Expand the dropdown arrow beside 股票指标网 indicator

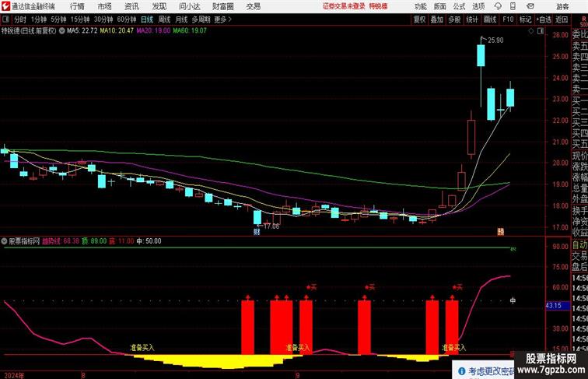pyautogui.click(x=5, y=241)
